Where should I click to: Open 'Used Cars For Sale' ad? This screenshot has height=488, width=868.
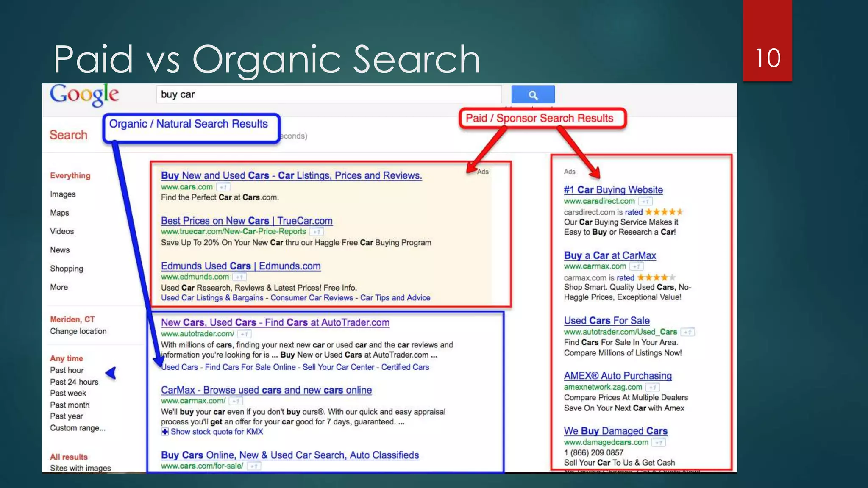coord(606,321)
